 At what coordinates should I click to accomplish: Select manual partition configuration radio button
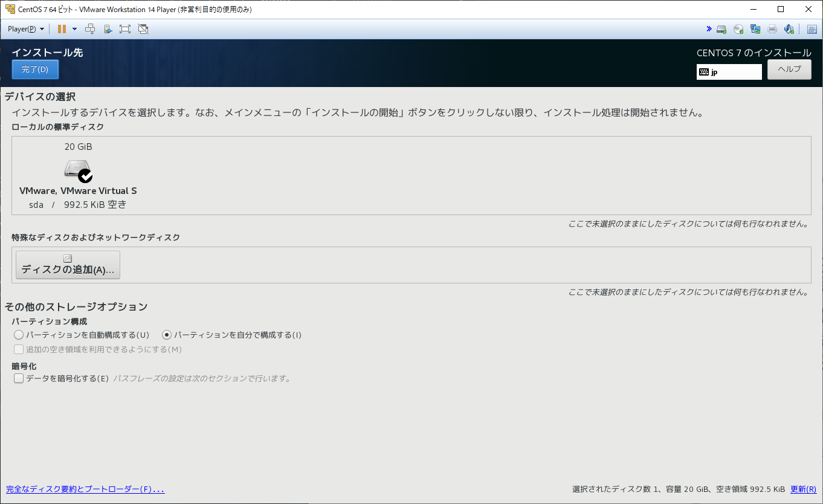click(x=167, y=335)
